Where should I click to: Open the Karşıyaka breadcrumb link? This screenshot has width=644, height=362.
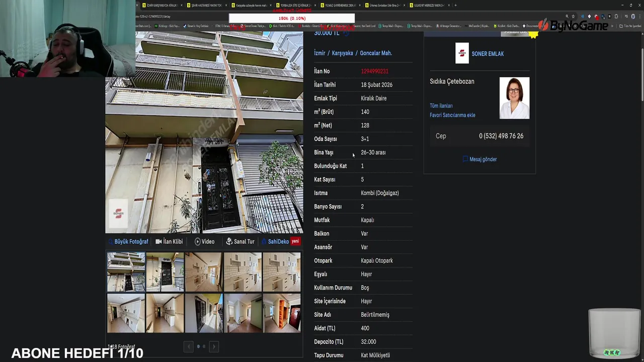click(343, 53)
